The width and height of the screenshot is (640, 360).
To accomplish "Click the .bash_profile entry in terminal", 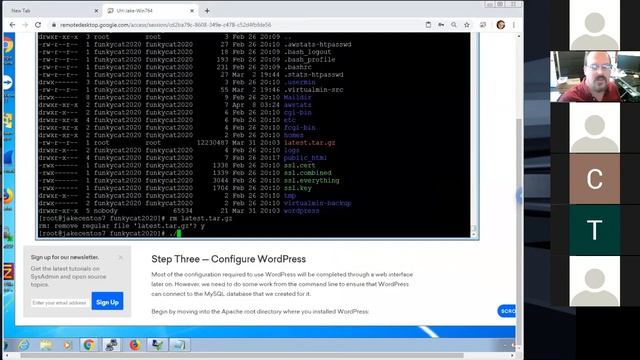I will pos(309,60).
